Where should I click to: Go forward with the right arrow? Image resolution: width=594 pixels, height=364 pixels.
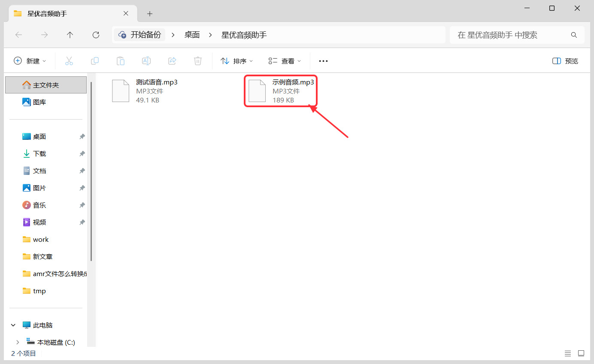[44, 35]
